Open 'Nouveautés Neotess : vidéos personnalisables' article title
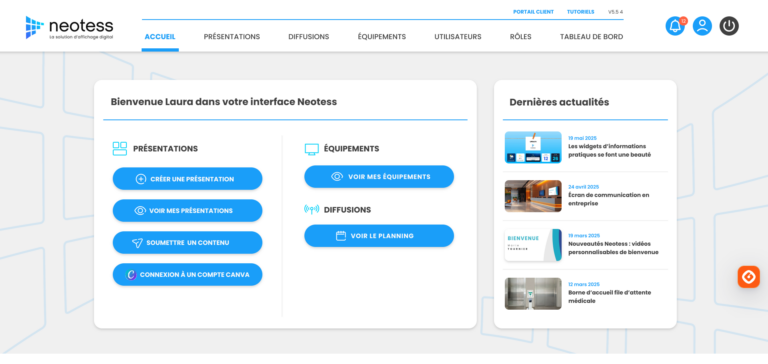This screenshot has width=768, height=364. 613,248
